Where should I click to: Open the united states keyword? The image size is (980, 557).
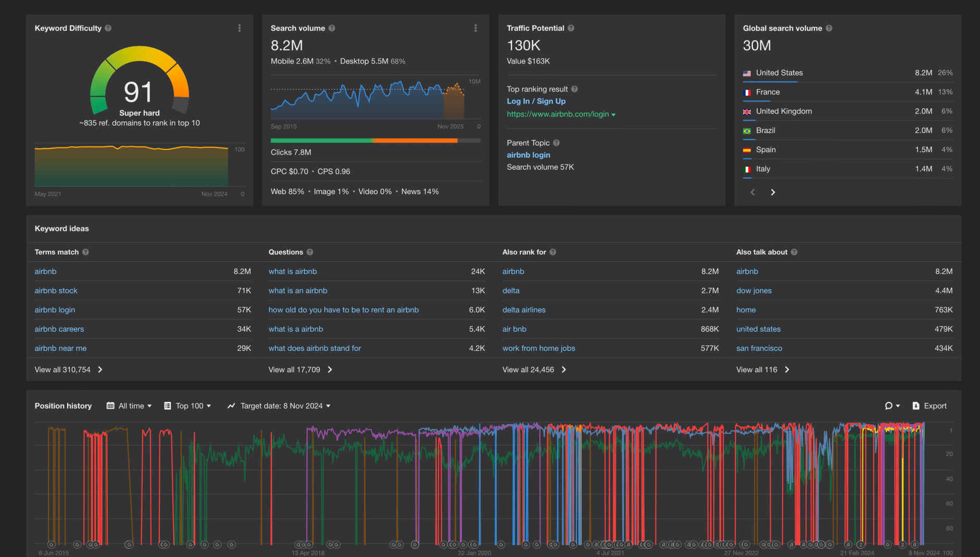pos(758,329)
